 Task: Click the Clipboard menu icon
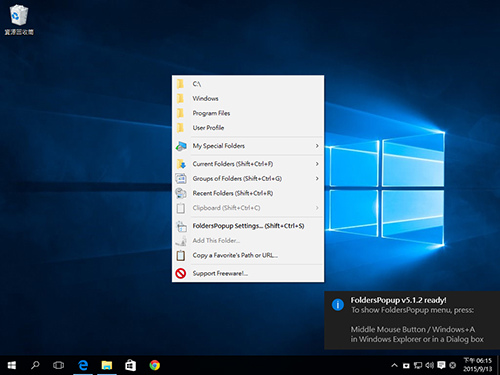click(181, 208)
